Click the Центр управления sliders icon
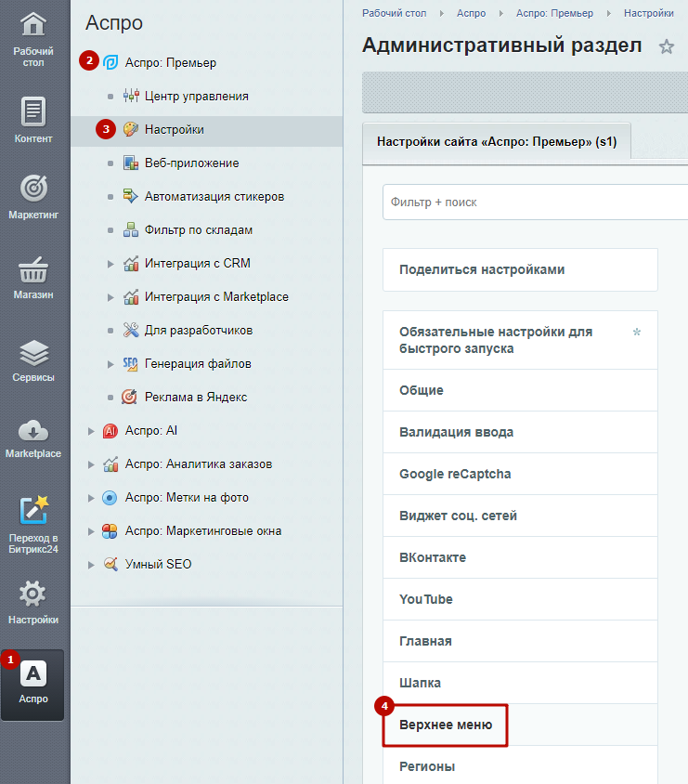The width and height of the screenshot is (688, 784). pos(131,96)
